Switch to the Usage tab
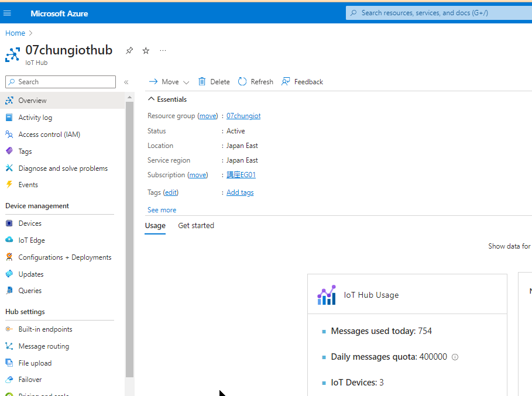532x396 pixels. click(155, 225)
